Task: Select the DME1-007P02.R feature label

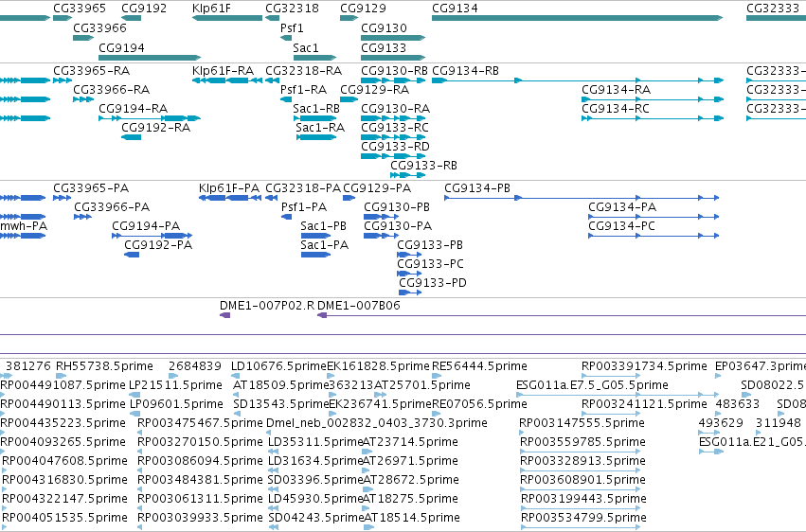Action: coord(267,306)
